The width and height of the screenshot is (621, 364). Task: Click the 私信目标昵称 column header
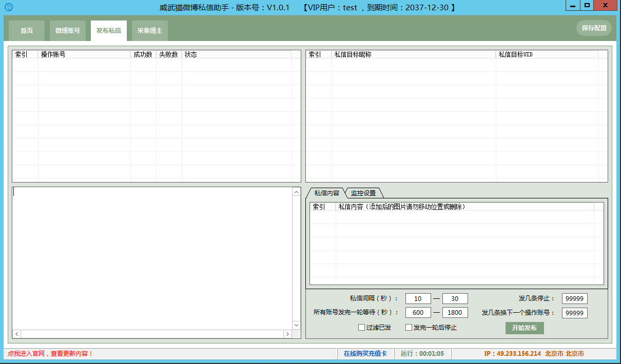414,54
